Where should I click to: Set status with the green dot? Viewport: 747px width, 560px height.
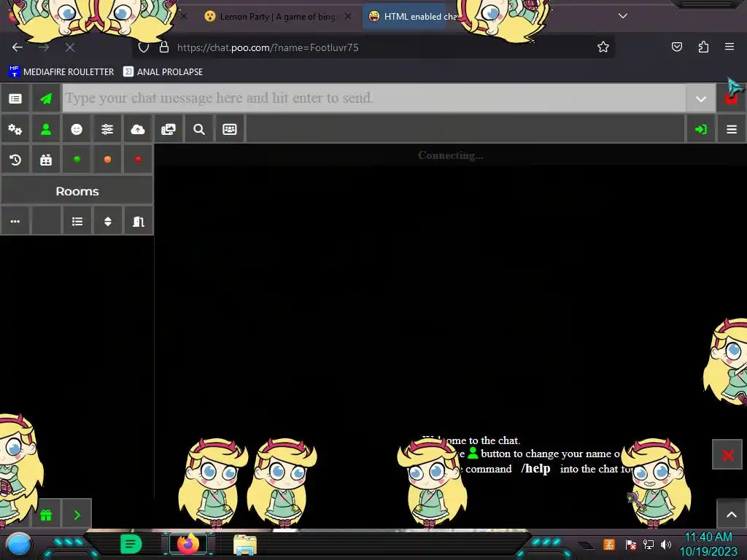click(x=77, y=160)
